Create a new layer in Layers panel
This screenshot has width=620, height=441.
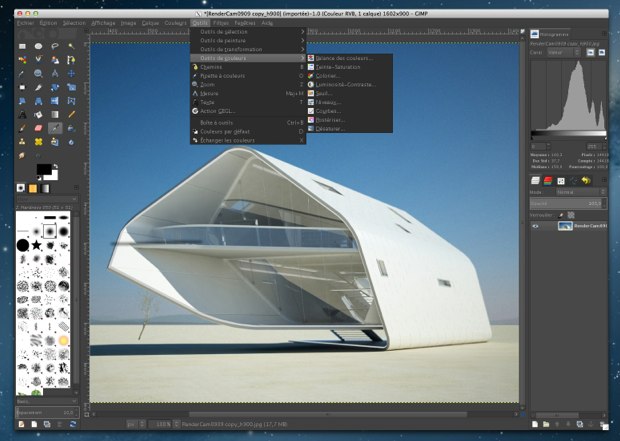pos(535,424)
